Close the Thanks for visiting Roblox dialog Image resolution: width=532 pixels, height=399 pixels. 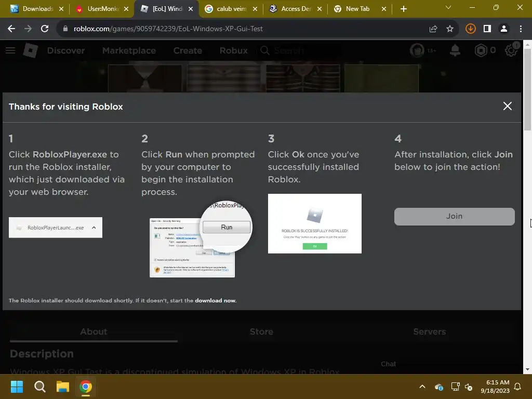coord(507,106)
